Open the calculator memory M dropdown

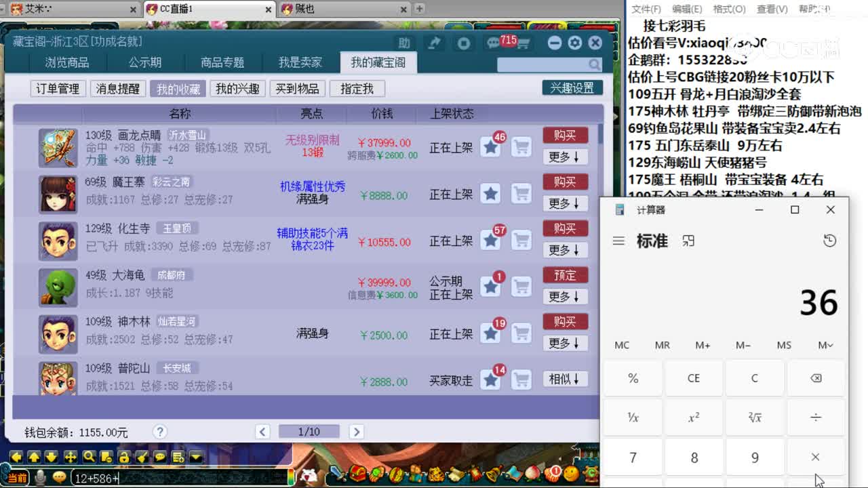tap(823, 345)
